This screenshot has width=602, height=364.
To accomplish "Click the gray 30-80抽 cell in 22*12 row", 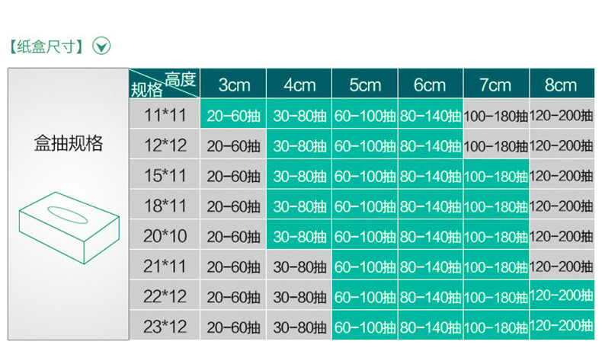I will [x=299, y=297].
